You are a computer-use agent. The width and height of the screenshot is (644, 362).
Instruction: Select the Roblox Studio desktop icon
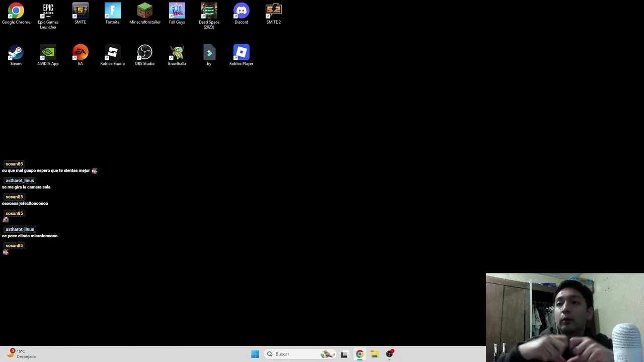[x=112, y=55]
